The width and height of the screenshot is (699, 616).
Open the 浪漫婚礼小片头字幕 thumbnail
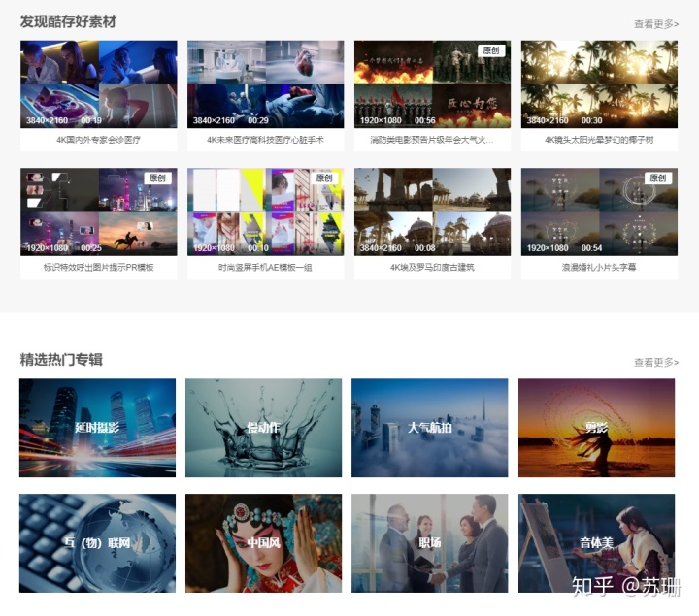tap(599, 211)
